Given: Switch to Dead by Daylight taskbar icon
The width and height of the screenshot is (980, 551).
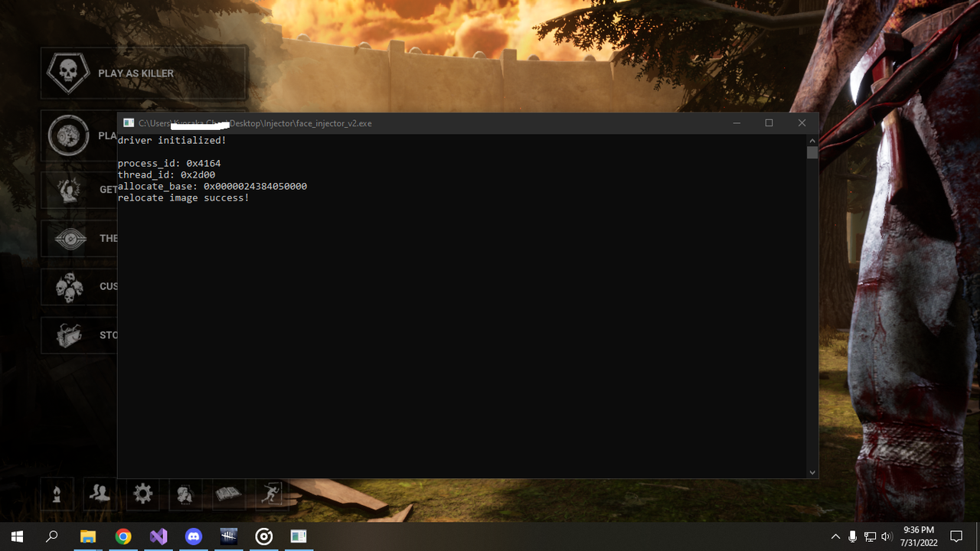Looking at the screenshot, I should point(229,536).
